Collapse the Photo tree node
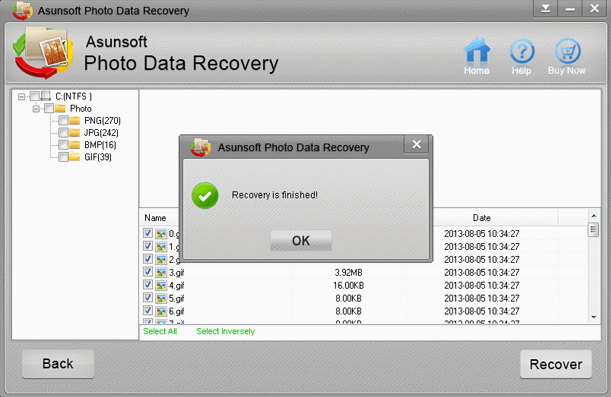This screenshot has height=397, width=611. pyautogui.click(x=36, y=109)
